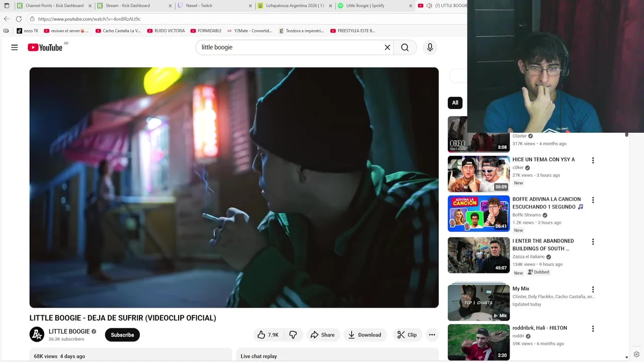Play BOFFE ADIVINA LA CANCION thumbnail
The image size is (644, 362).
point(478,214)
